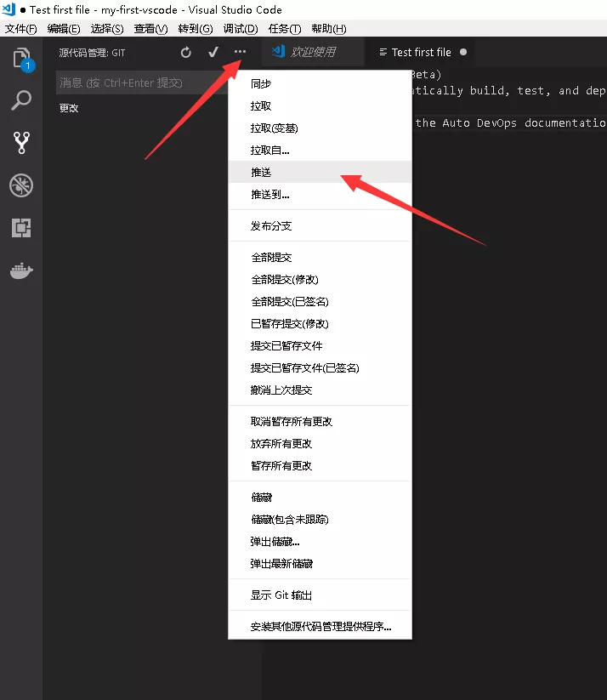The height and width of the screenshot is (700, 607).
Task: Select 提交已暂存文件(已签名) from the menu
Action: pos(320,367)
